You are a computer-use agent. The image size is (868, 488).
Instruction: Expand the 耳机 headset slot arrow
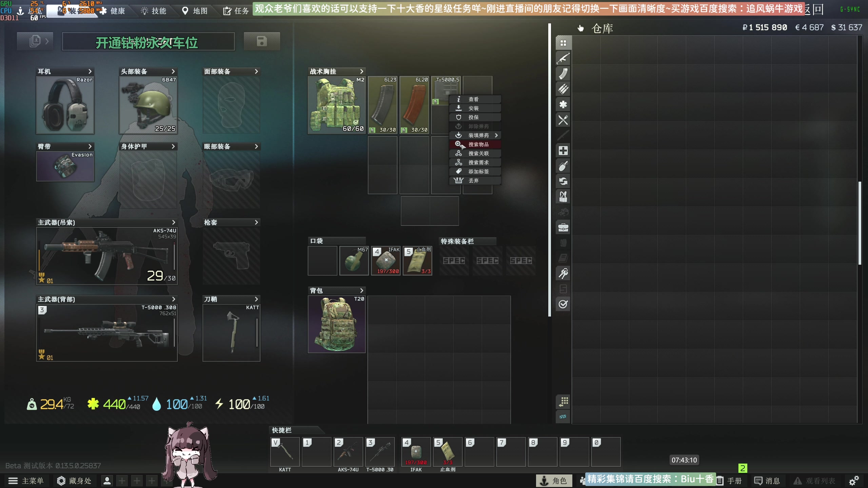point(90,72)
